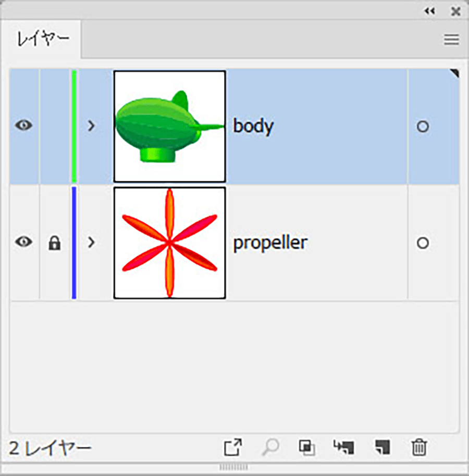Screen dimensions: 469x476
Task: Click the propeller layer blue color bar
Action: (74, 243)
